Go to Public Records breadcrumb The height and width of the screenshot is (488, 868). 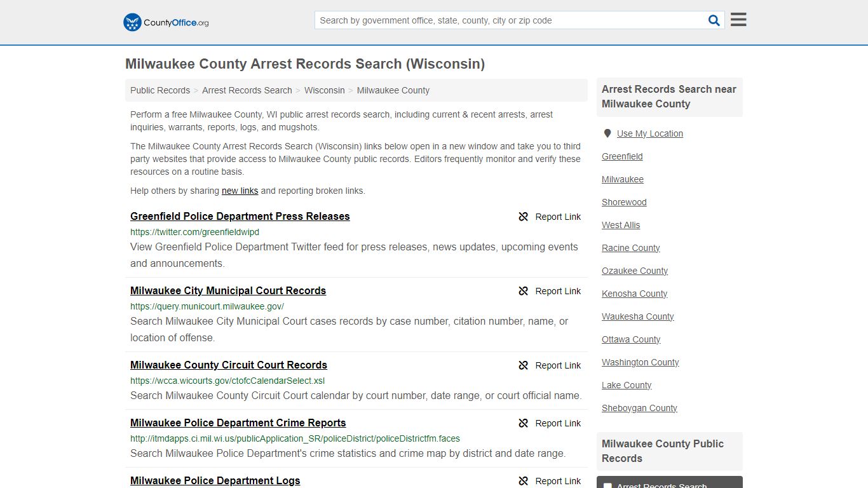click(160, 90)
